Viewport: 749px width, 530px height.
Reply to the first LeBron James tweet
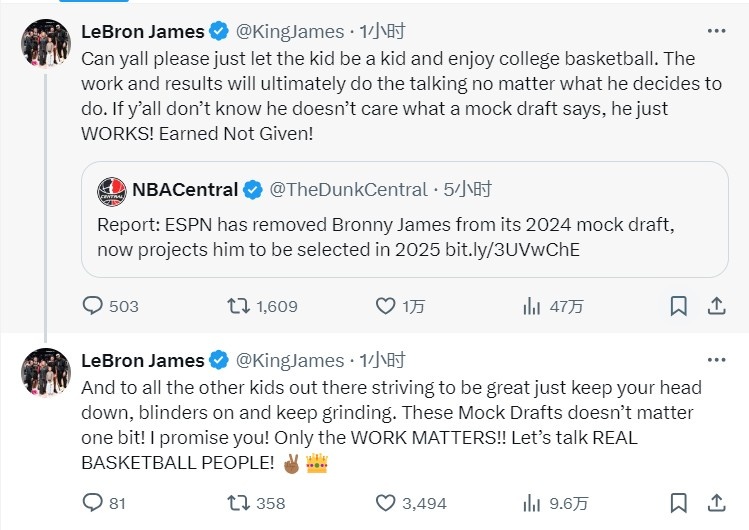click(92, 306)
